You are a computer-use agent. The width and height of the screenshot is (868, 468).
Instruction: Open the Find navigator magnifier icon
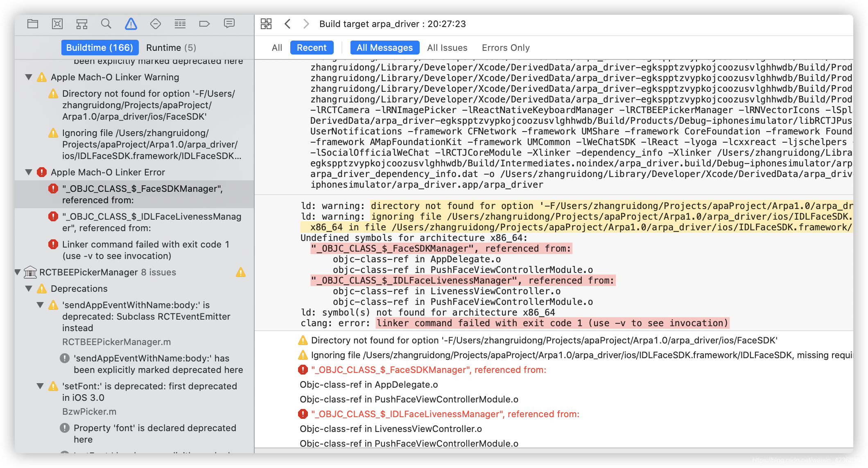106,24
